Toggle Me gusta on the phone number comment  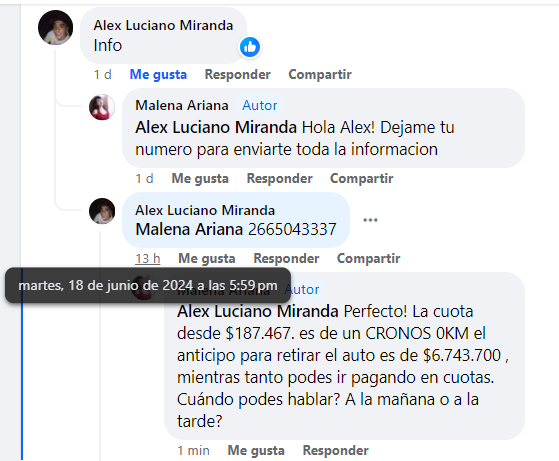[x=207, y=258]
